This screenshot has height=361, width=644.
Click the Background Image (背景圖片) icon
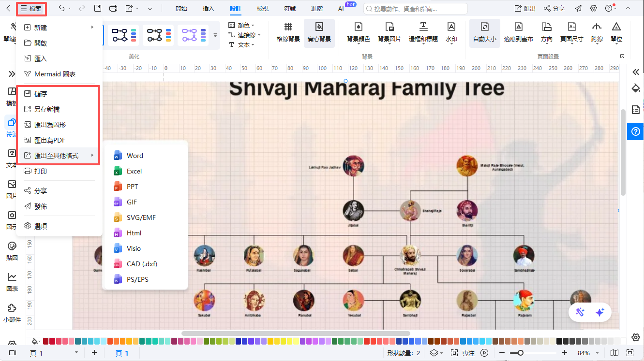(x=389, y=32)
